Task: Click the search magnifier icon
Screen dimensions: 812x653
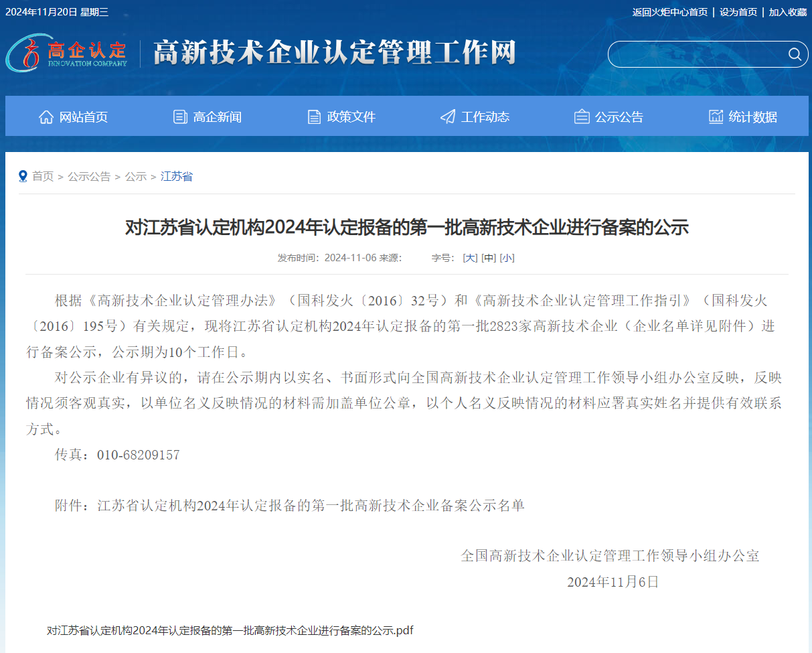Action: [x=795, y=54]
